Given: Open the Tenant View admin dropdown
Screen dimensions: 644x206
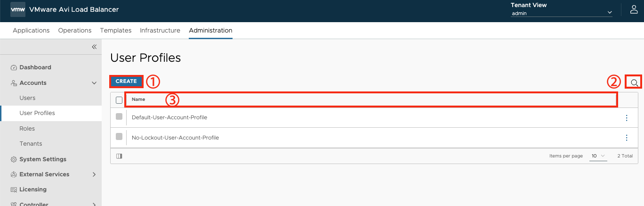Looking at the screenshot, I should [x=562, y=13].
